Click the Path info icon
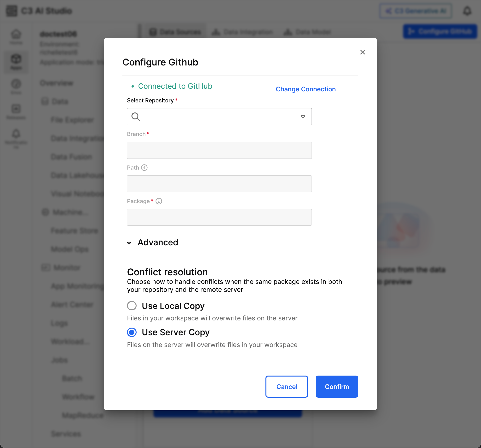This screenshot has height=448, width=481. 144,168
